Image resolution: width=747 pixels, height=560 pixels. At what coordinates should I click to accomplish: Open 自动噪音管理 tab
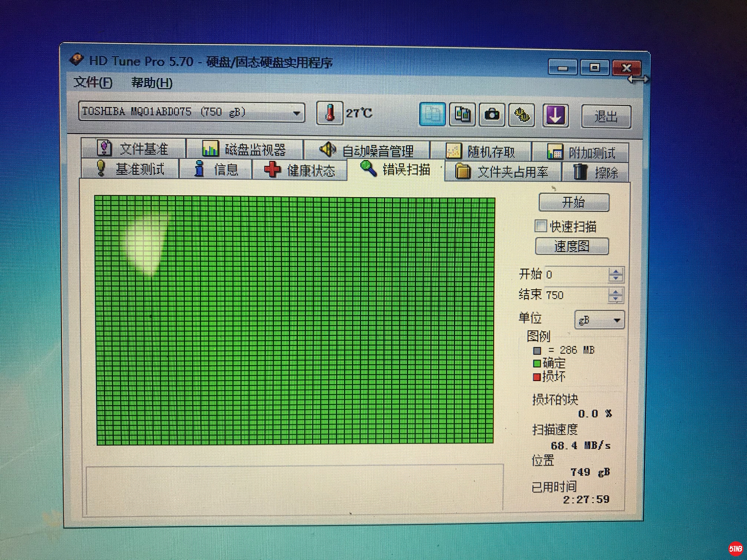(367, 151)
